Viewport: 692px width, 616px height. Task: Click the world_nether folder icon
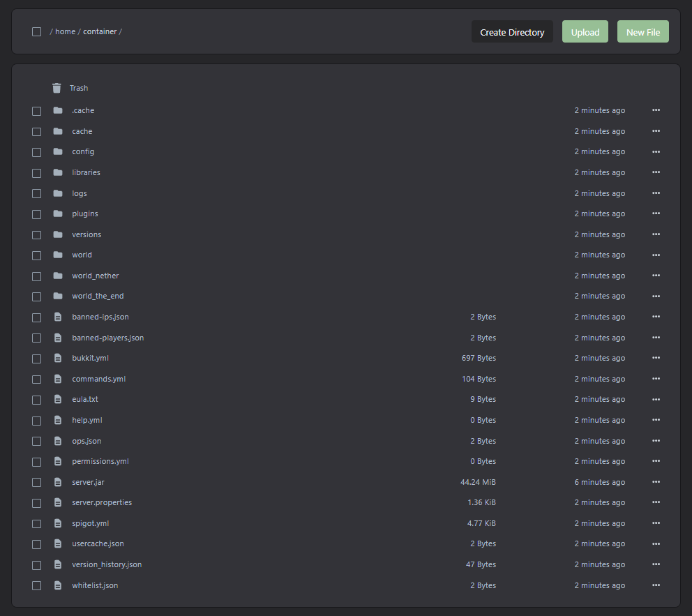[x=58, y=276]
